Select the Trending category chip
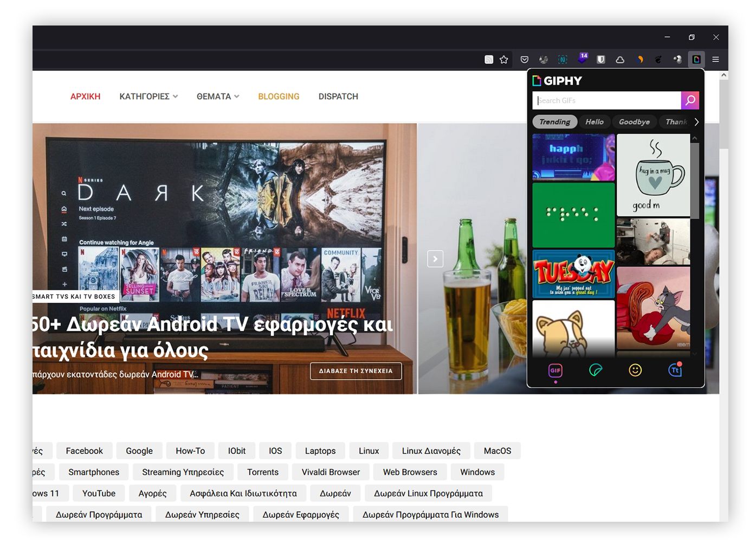 (554, 122)
